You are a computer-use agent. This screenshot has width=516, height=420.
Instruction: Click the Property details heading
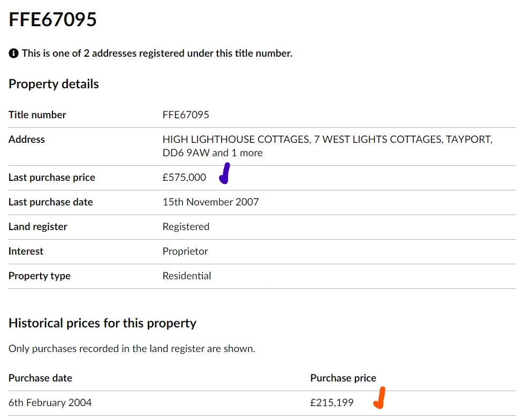point(54,84)
